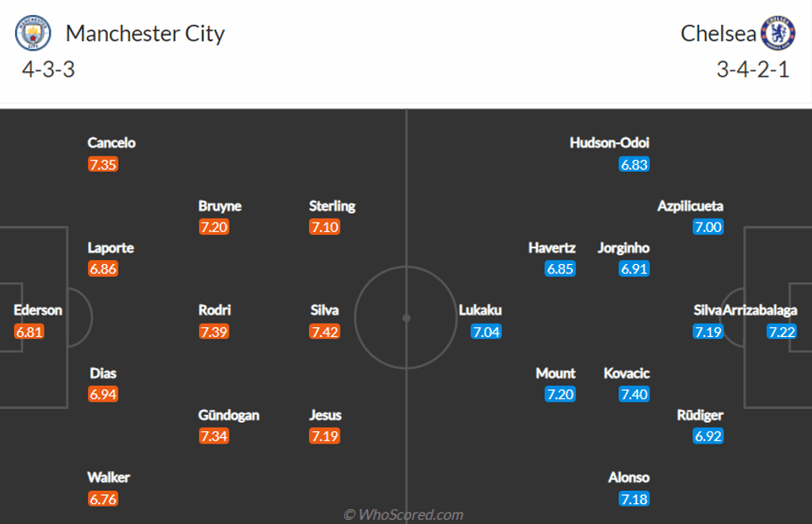
Task: Click the Chelsea club crest
Action: click(x=778, y=33)
